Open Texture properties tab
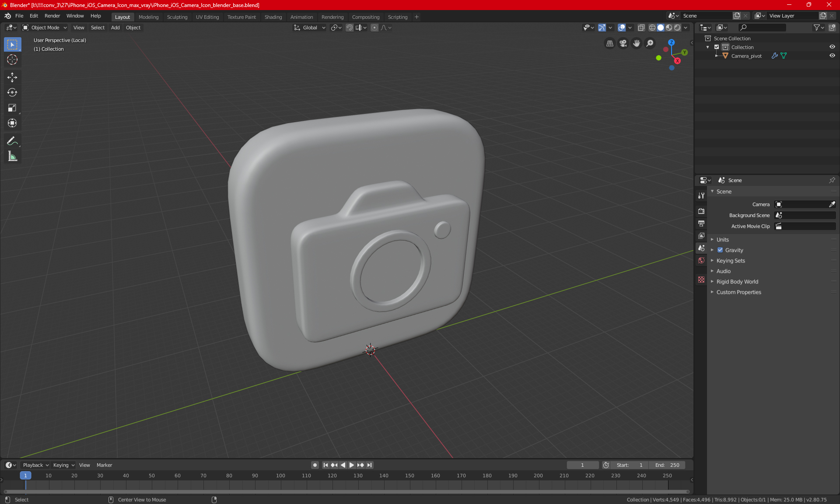 click(x=701, y=280)
